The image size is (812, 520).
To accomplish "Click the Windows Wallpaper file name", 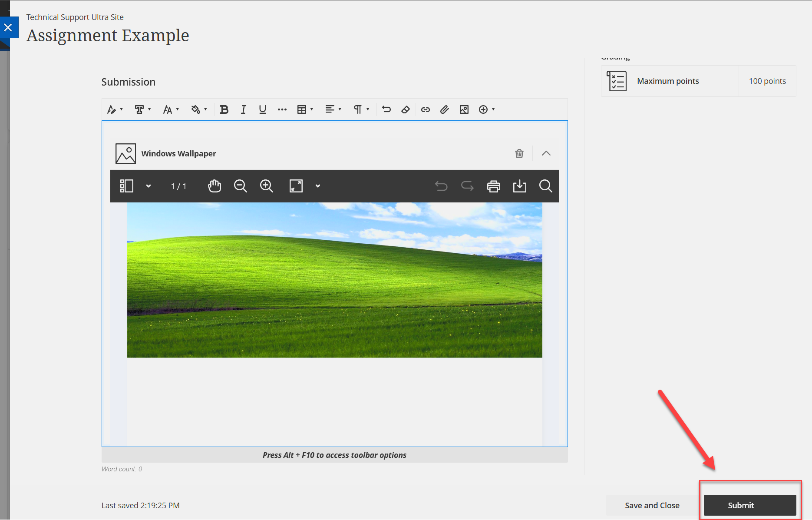I will coord(178,153).
